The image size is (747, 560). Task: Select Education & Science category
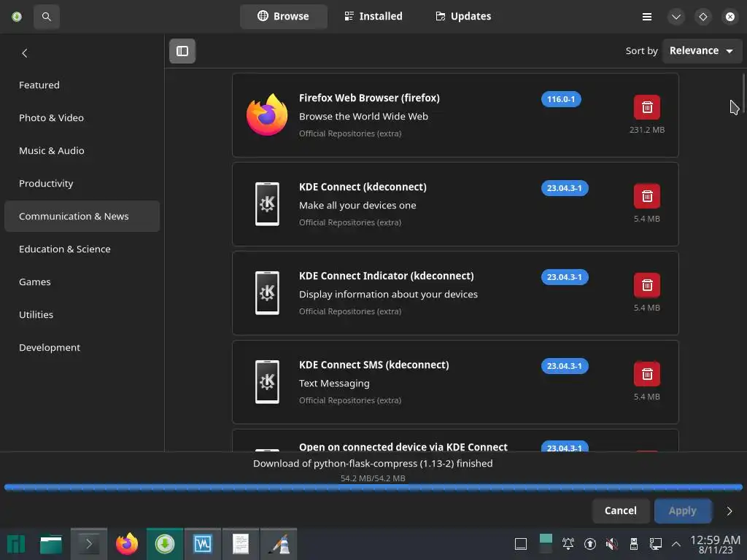pyautogui.click(x=82, y=249)
